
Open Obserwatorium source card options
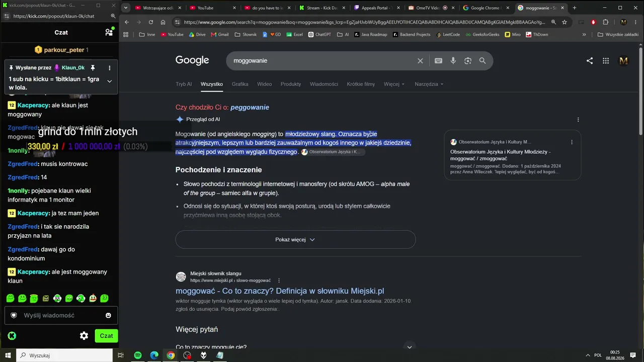tap(572, 142)
